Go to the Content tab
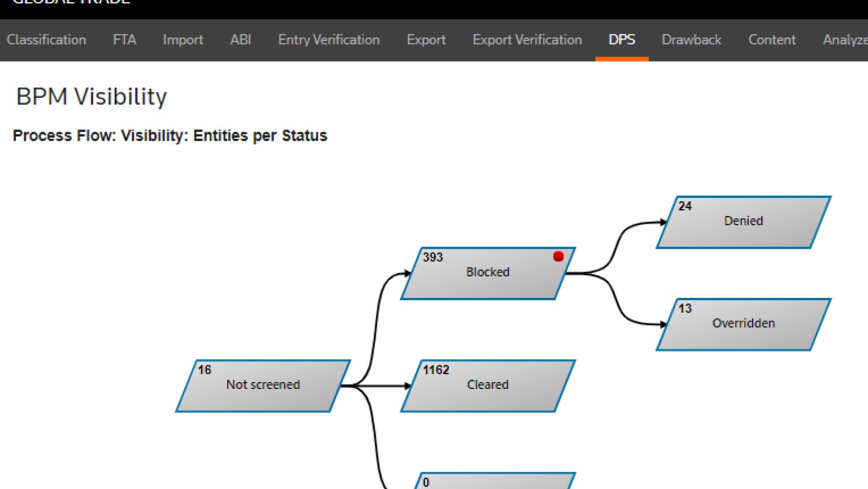Image resolution: width=868 pixels, height=489 pixels. pyautogui.click(x=772, y=40)
